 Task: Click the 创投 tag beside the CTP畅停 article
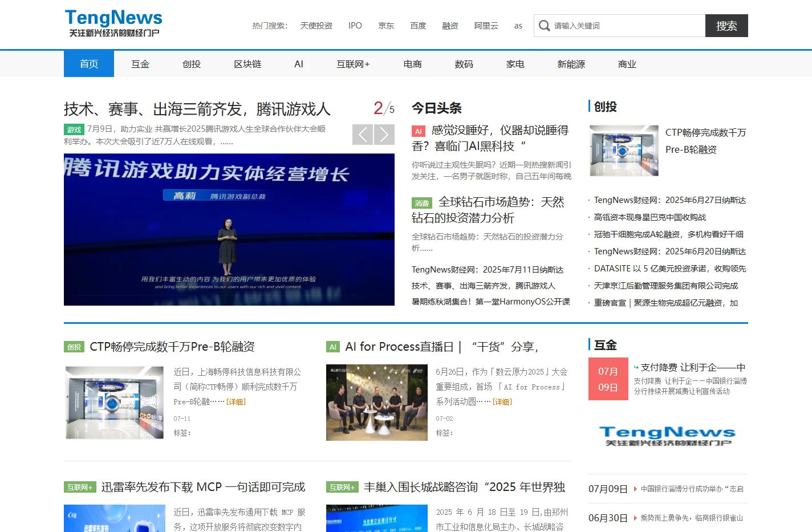point(74,347)
